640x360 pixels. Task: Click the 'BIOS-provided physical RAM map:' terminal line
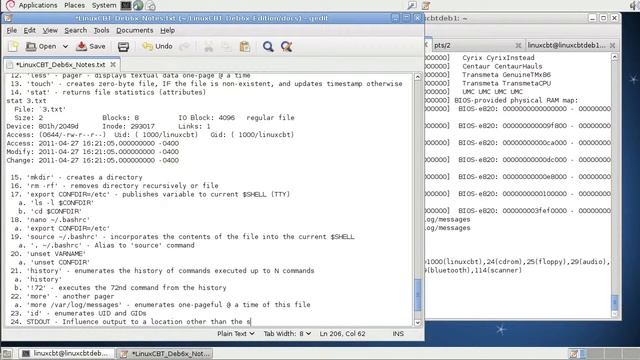click(x=516, y=100)
